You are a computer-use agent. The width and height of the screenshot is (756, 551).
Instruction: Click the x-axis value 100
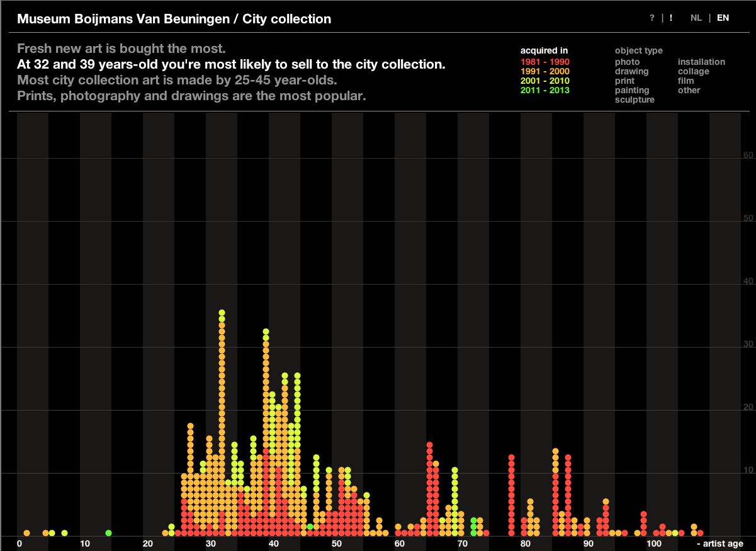(x=653, y=543)
